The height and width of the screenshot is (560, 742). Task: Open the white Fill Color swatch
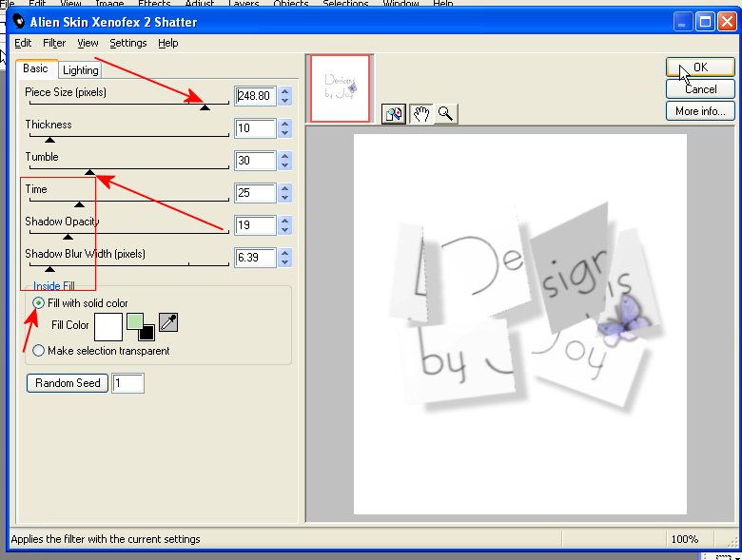point(108,327)
